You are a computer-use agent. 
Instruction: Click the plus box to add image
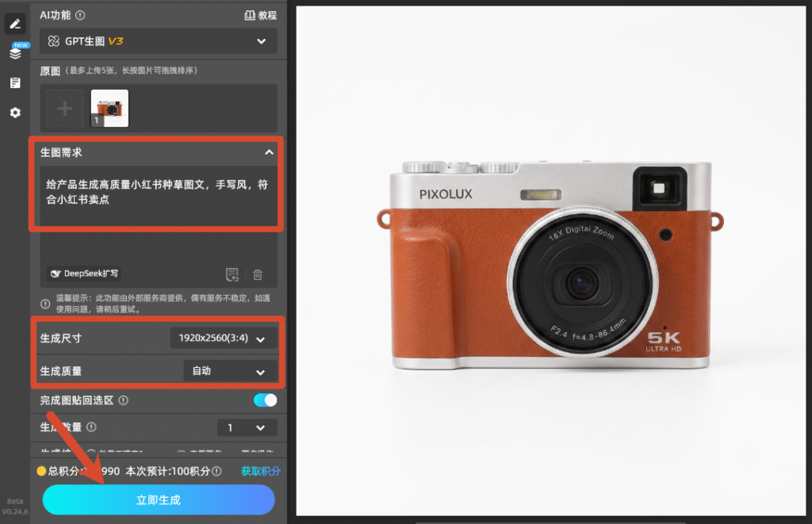(x=65, y=109)
